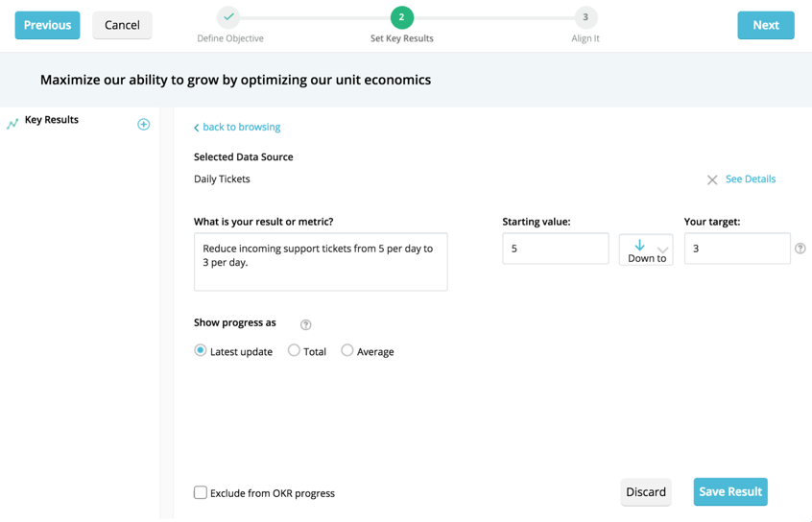Screen dimensions: 812x522
Task: Click the X icon beside See Details
Action: (x=712, y=179)
